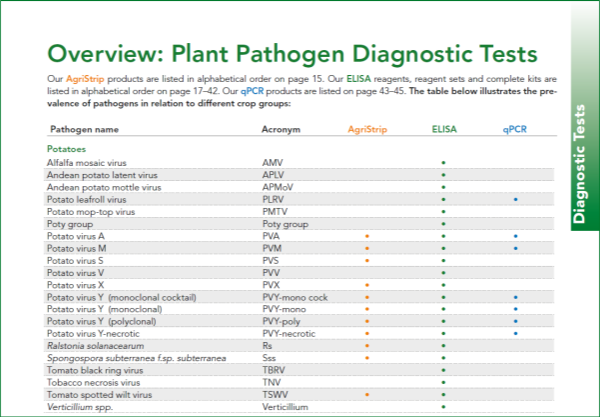
Task: Click the Potato virus V row name
Action: pyautogui.click(x=75, y=273)
